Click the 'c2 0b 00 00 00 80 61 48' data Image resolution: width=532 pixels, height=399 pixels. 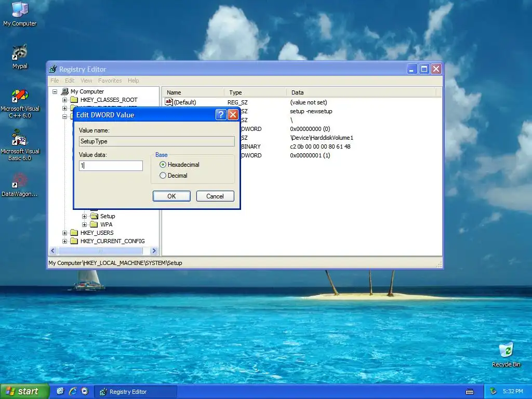[x=320, y=147]
